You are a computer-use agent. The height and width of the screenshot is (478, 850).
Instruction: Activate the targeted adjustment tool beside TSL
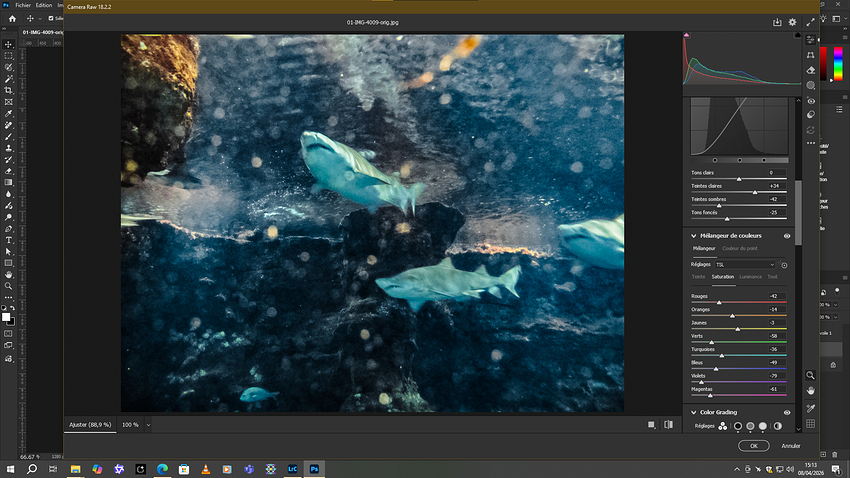[784, 265]
